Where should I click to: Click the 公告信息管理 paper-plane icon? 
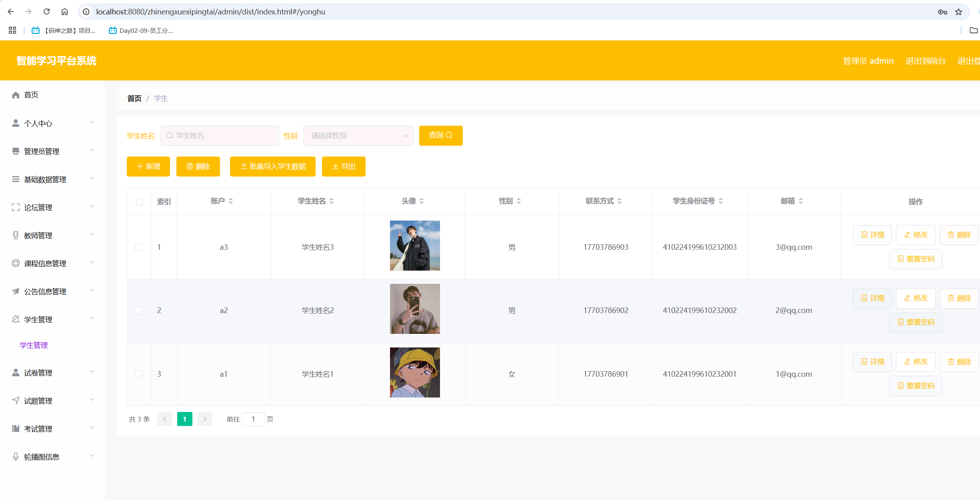(16, 291)
